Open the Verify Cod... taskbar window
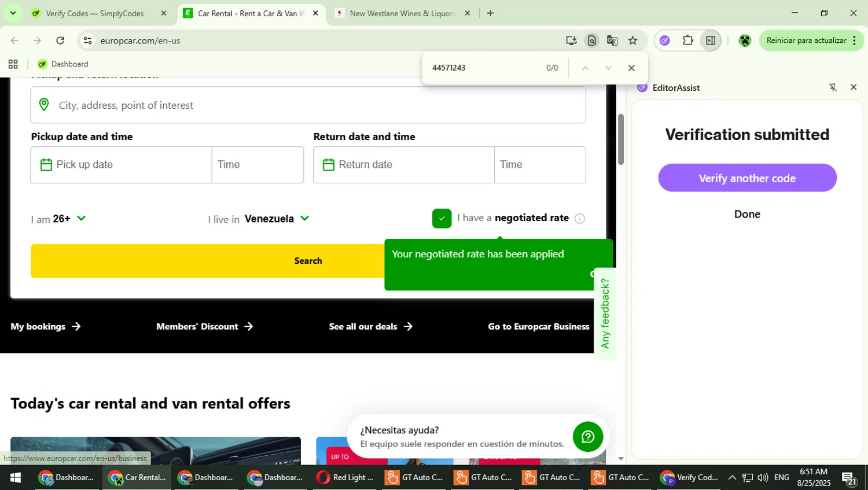The width and height of the screenshot is (868, 490). [690, 478]
